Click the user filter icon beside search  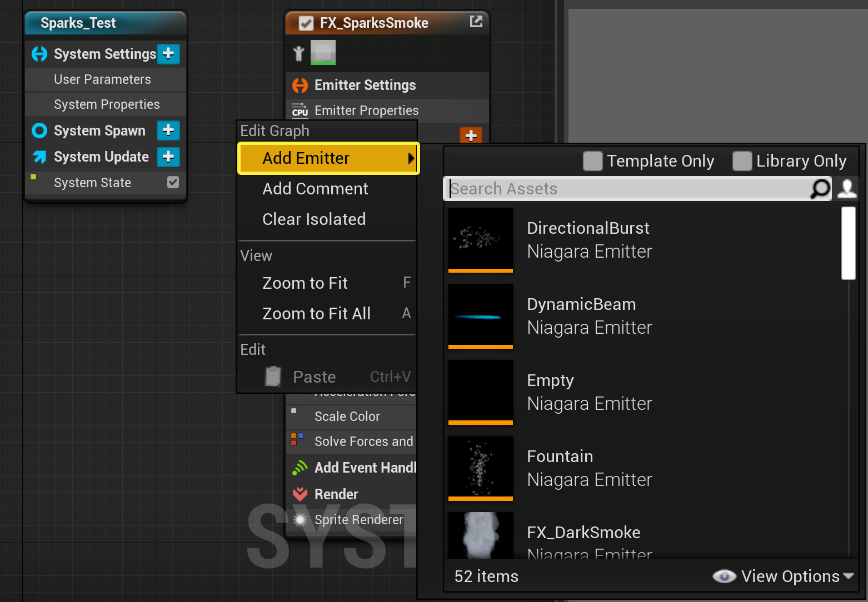847,188
